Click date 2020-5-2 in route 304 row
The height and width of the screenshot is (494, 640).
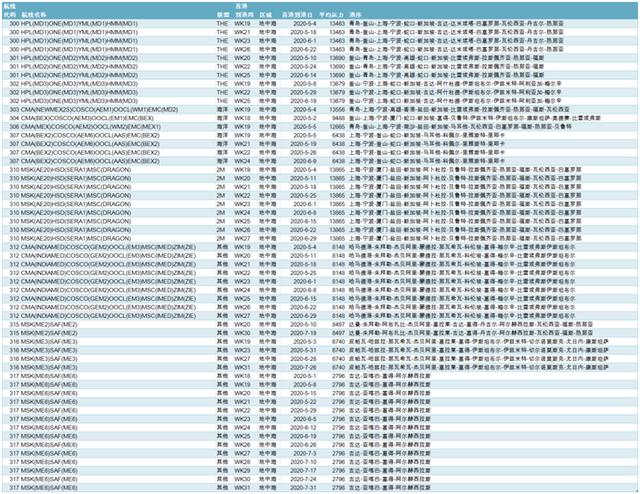(x=305, y=118)
